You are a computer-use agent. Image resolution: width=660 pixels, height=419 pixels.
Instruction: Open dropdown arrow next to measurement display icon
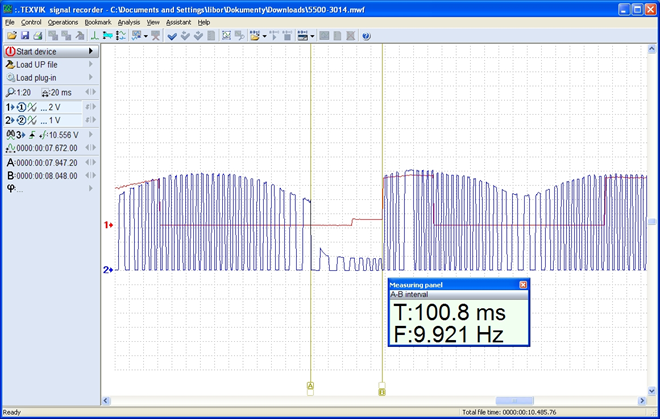pos(146,36)
